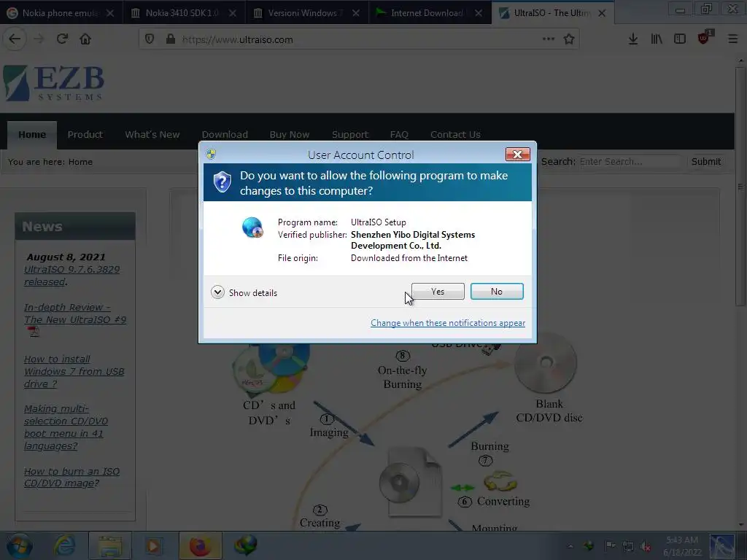This screenshot has width=747, height=560.
Task: Open the FAQ navigation item
Action: point(399,135)
